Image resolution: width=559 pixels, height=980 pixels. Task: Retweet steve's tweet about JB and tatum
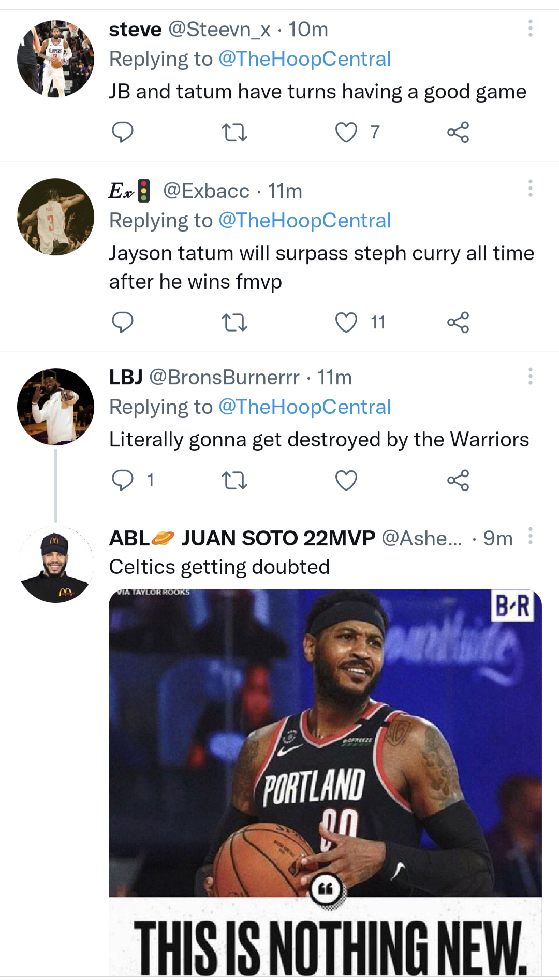234,132
